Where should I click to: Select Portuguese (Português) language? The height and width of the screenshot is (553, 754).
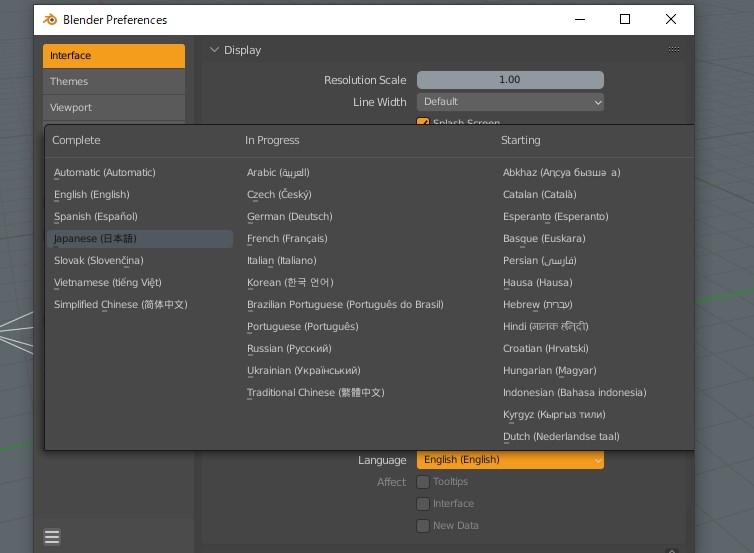[302, 327]
